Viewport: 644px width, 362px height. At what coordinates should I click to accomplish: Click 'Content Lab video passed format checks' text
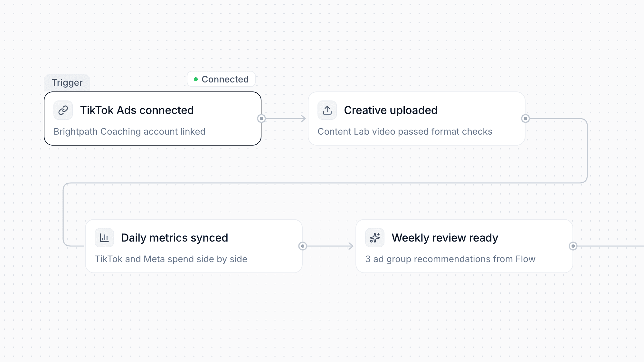point(405,131)
